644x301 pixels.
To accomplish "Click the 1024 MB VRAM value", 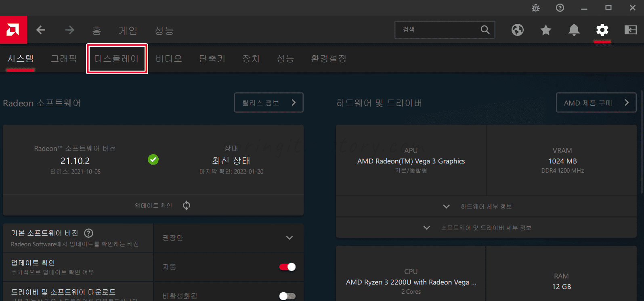I will click(x=562, y=161).
